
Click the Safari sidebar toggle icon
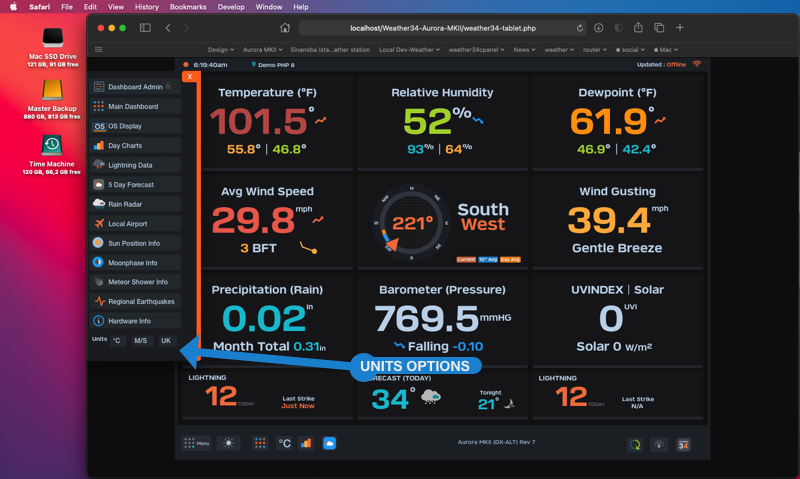145,28
